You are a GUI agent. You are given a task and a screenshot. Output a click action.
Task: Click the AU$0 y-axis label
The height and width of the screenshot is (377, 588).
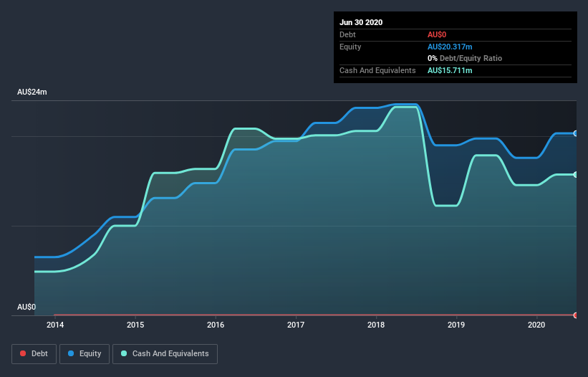coord(26,307)
